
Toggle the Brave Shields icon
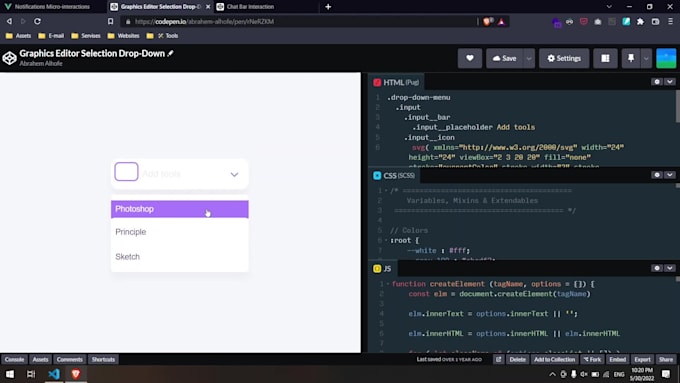coord(487,21)
